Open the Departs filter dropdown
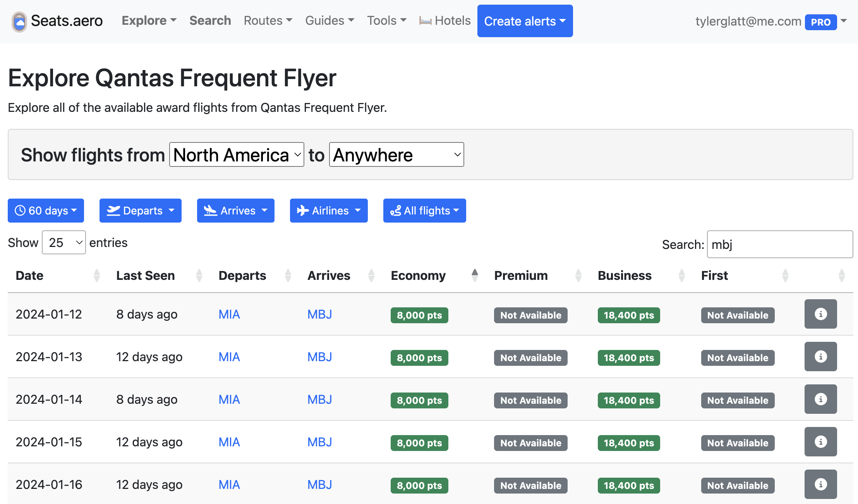Image resolution: width=858 pixels, height=504 pixels. click(141, 211)
